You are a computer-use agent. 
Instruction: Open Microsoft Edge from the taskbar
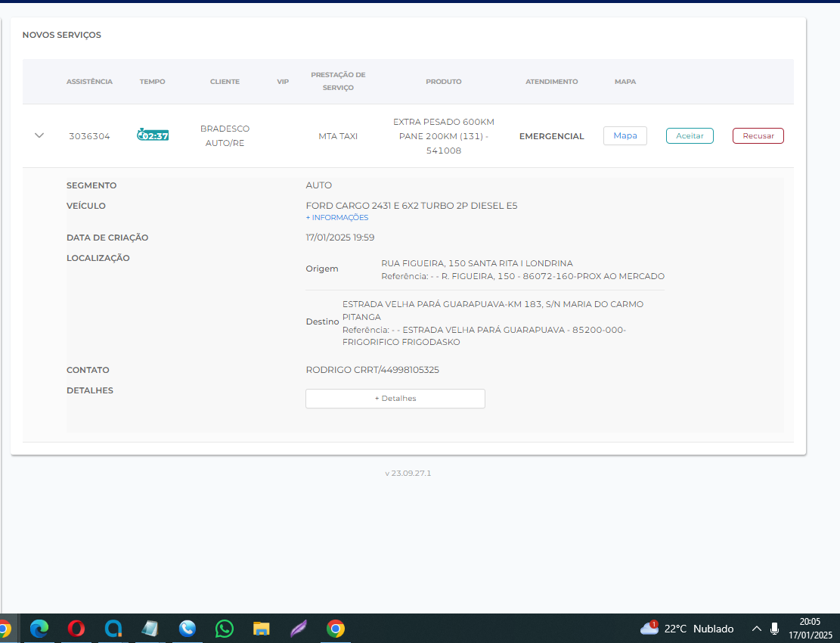click(x=39, y=628)
